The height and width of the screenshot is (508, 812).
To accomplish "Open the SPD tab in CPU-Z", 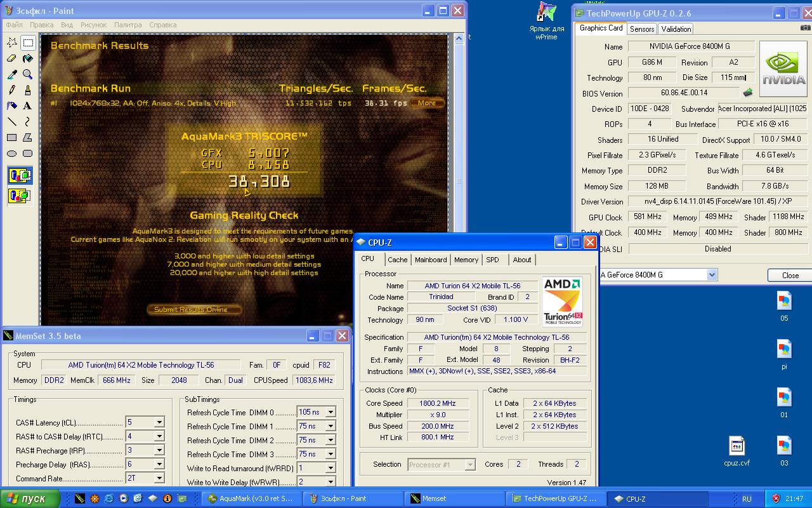I will [493, 260].
